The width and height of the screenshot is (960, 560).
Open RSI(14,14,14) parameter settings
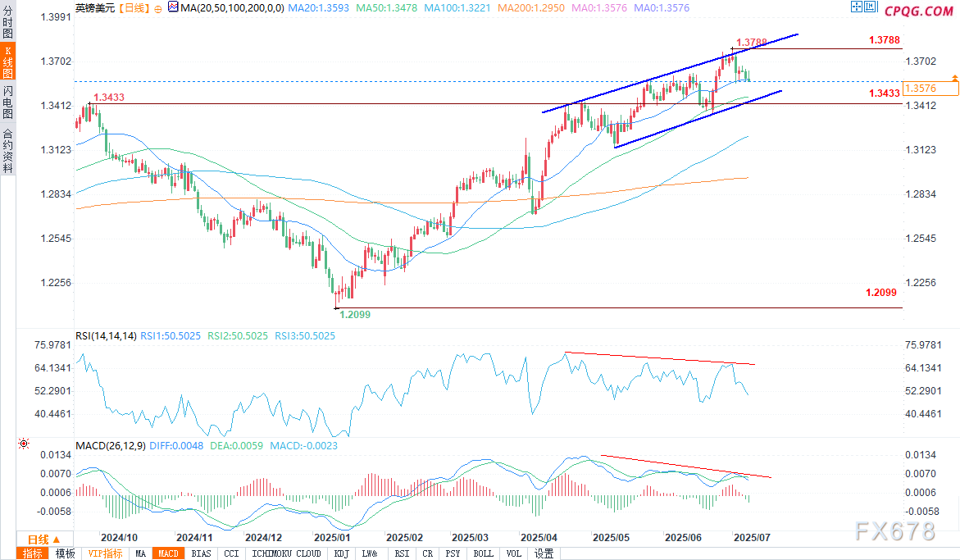tap(105, 335)
